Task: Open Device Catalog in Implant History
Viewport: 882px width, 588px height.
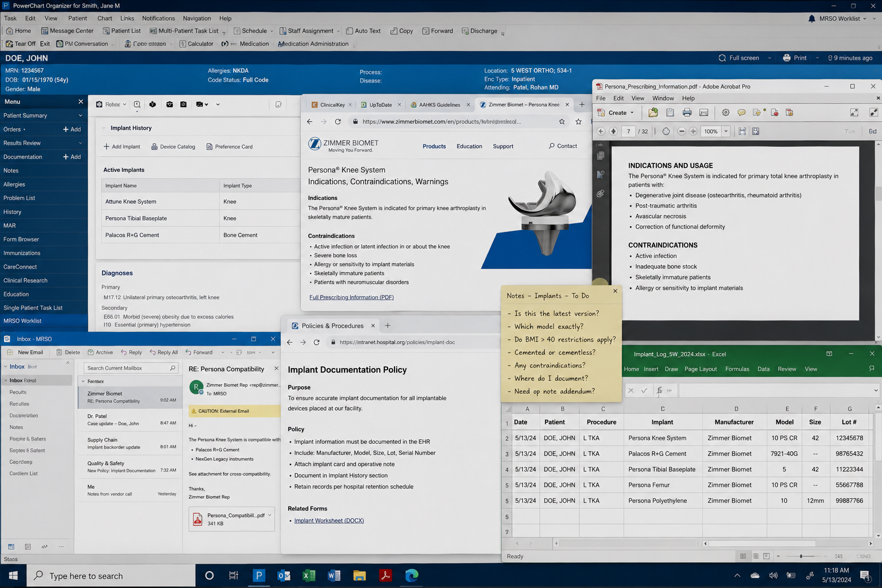Action: (173, 146)
